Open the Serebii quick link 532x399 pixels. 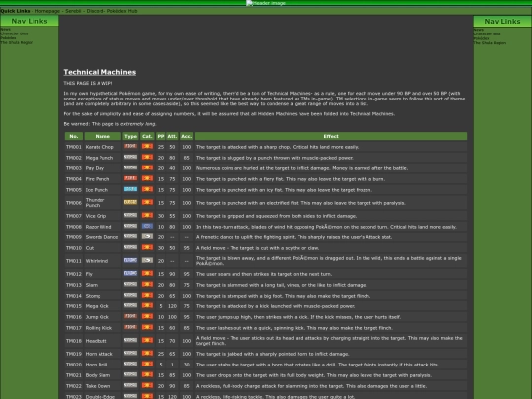(x=73, y=11)
